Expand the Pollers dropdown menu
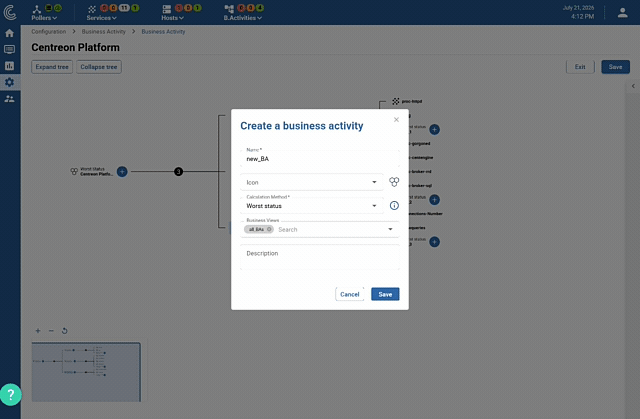640x419 pixels. [x=44, y=18]
